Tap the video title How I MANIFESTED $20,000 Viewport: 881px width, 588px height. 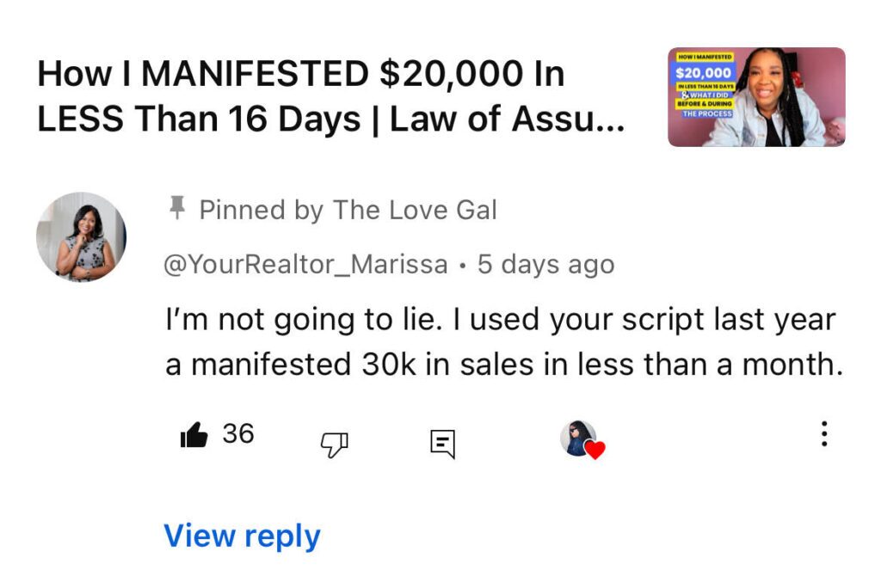pos(330,96)
